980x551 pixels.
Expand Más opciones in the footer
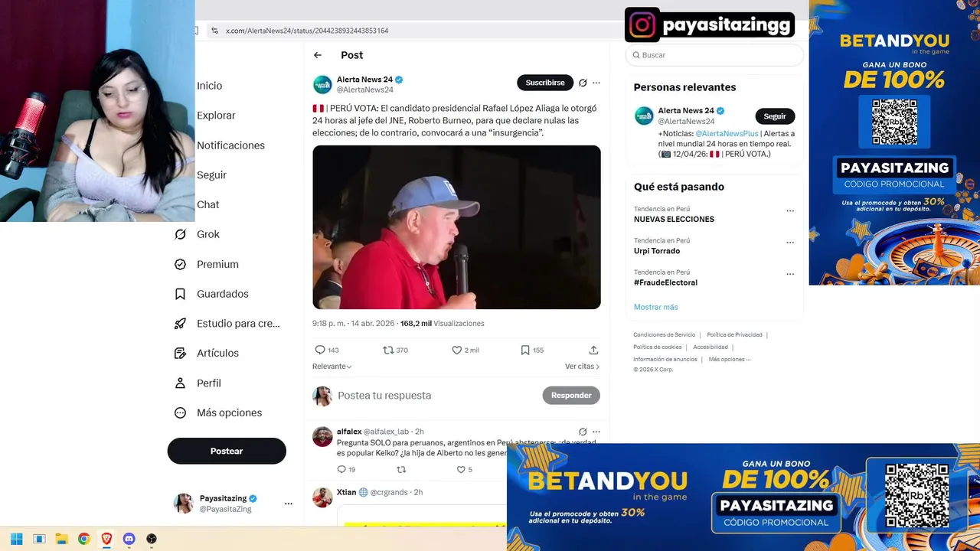coord(730,359)
